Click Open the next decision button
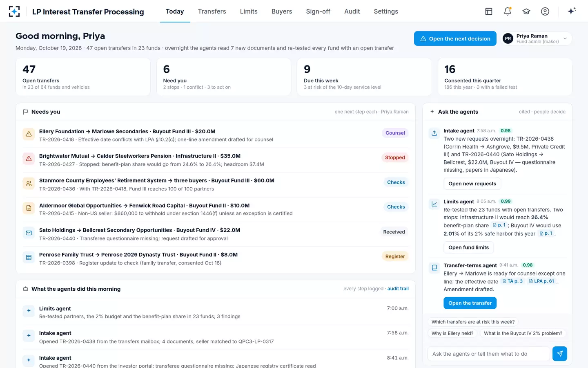588x368 pixels. 455,38
